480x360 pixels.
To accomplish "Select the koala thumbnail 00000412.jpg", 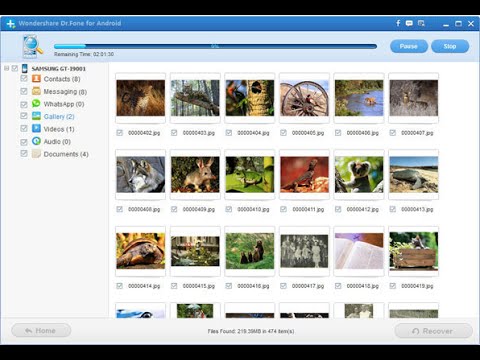I will [x=359, y=175].
